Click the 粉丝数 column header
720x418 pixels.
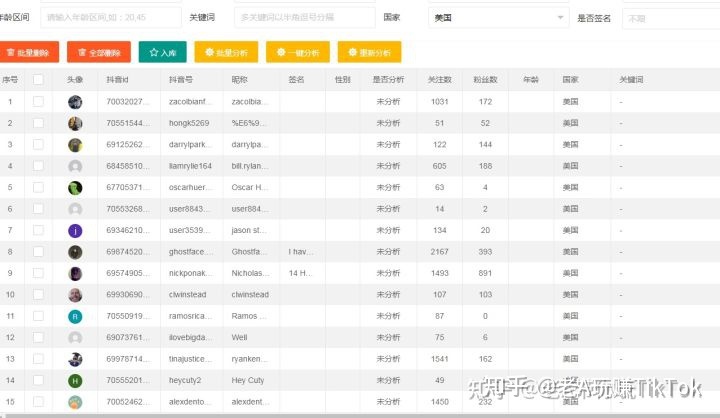[x=485, y=79]
